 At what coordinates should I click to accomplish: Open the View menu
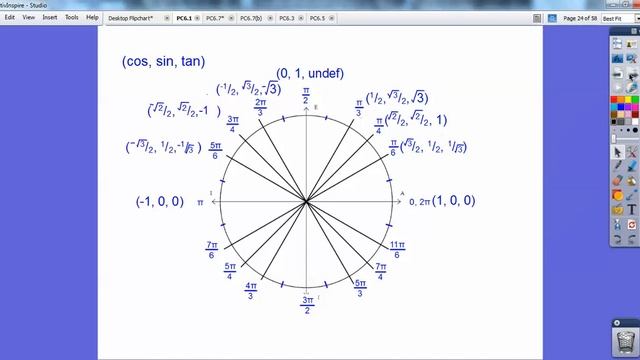(29, 18)
